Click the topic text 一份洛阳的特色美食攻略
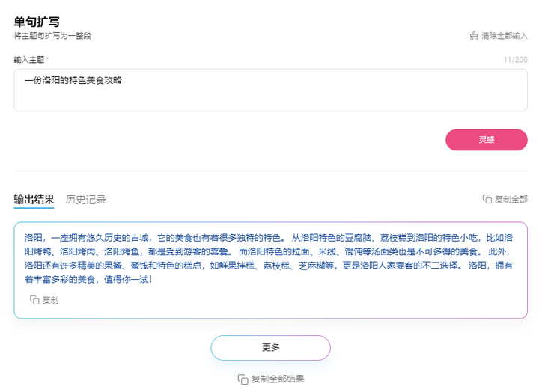 73,80
